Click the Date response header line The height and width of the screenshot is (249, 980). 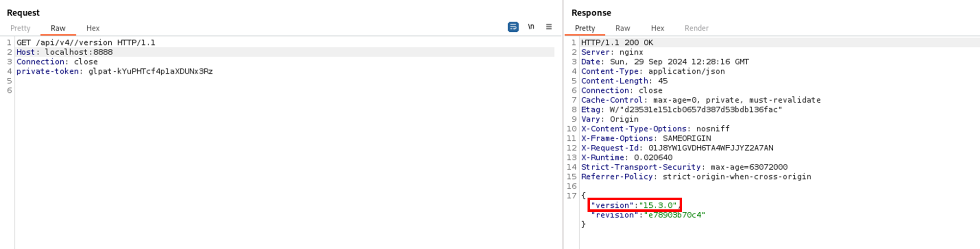pos(665,62)
